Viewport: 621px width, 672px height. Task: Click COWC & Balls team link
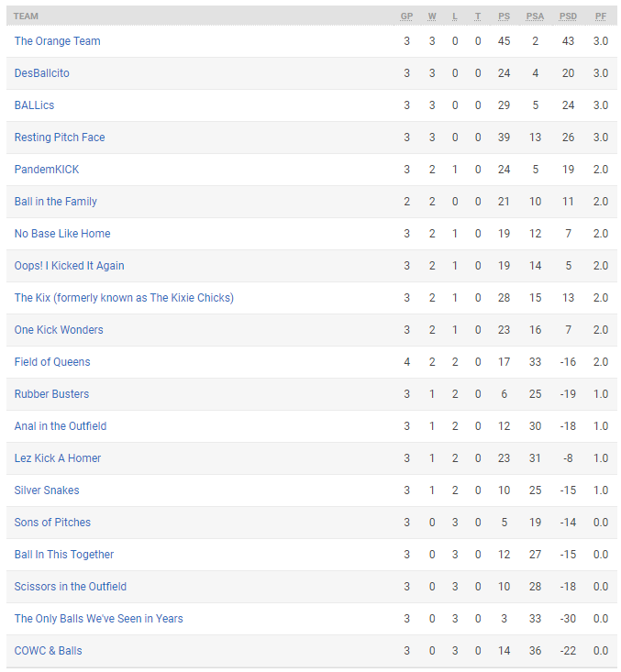coord(48,651)
